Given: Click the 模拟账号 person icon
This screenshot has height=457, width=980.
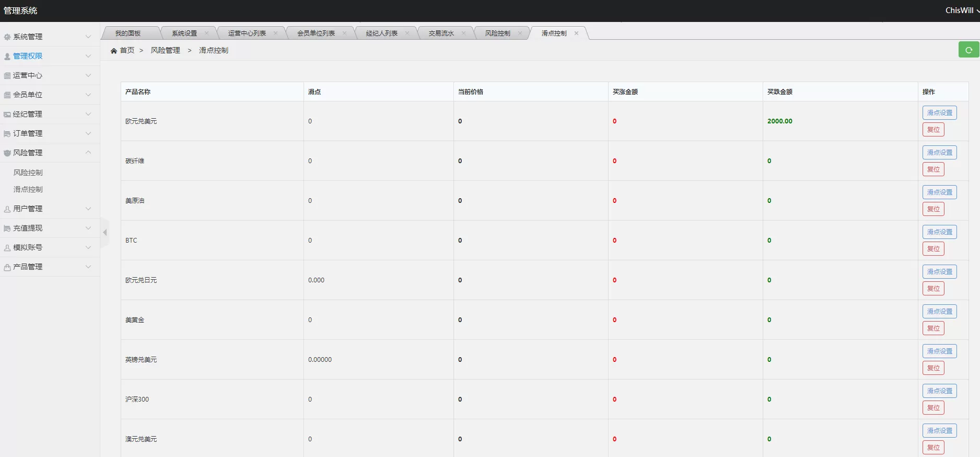Looking at the screenshot, I should [x=7, y=248].
